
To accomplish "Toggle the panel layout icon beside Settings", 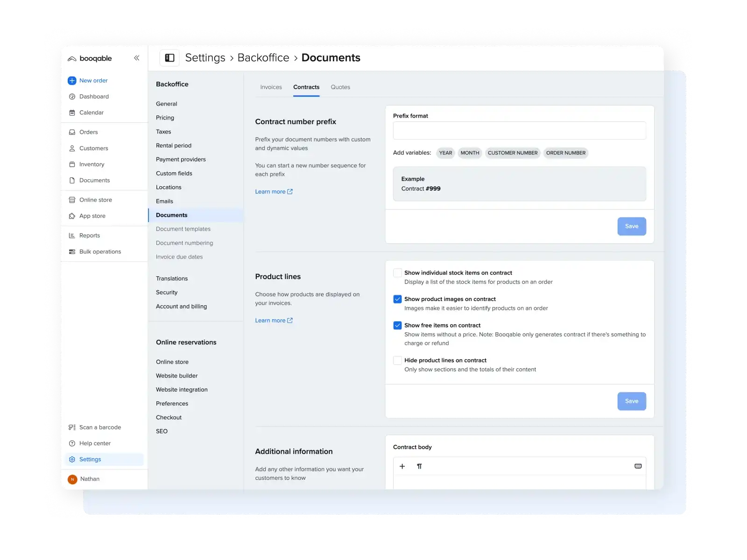I will 170,58.
